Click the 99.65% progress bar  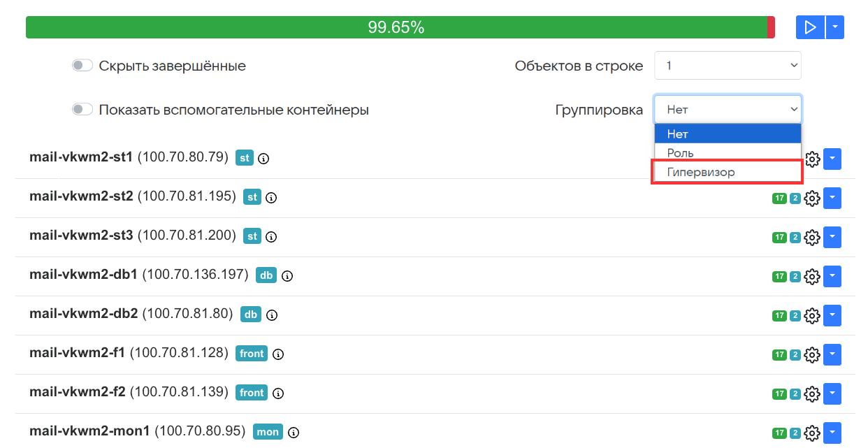(396, 27)
